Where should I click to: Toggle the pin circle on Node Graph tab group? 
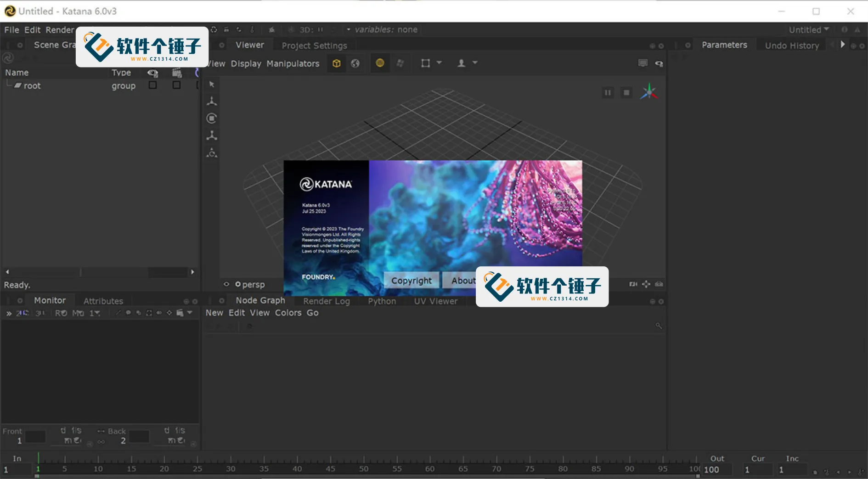coord(222,301)
